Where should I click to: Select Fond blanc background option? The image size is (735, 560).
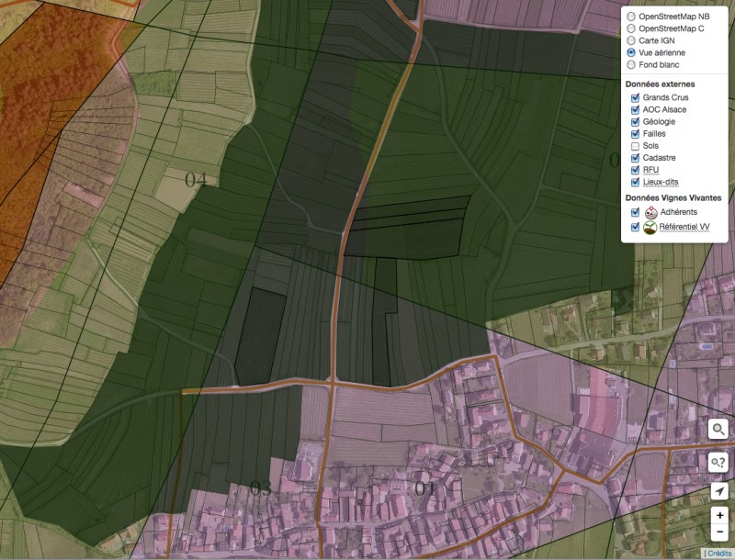[630, 65]
